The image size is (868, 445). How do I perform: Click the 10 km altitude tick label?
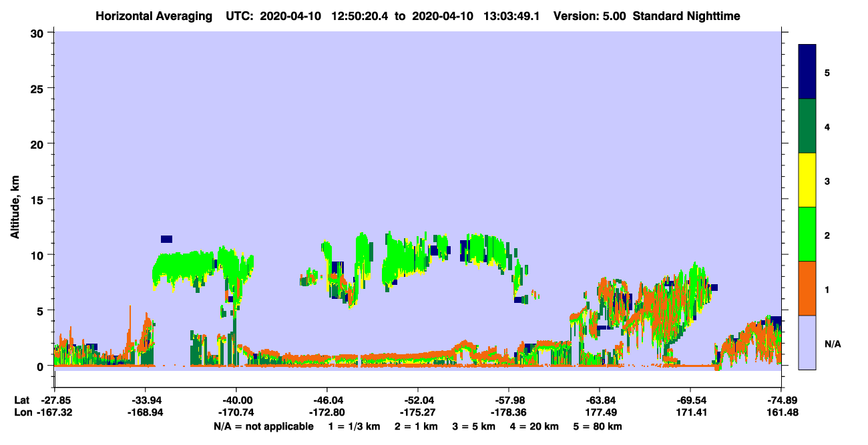[x=38, y=255]
